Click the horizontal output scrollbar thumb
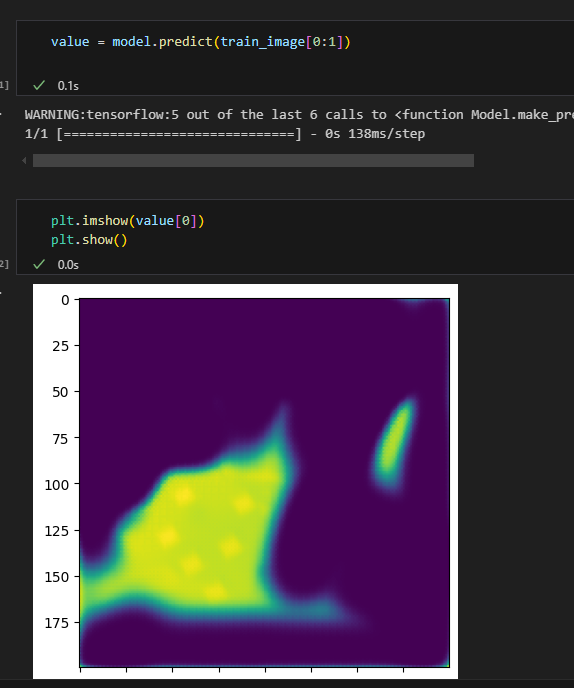 [x=253, y=160]
